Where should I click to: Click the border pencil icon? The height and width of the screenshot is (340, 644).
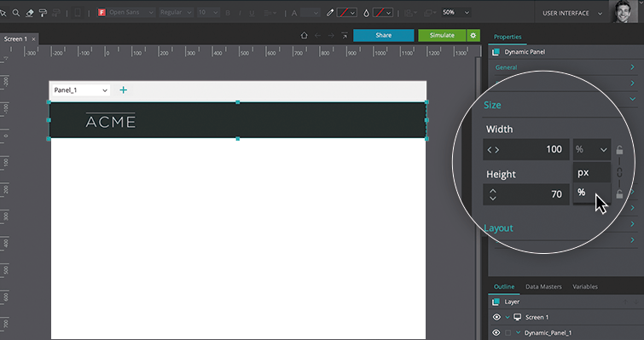(x=330, y=13)
